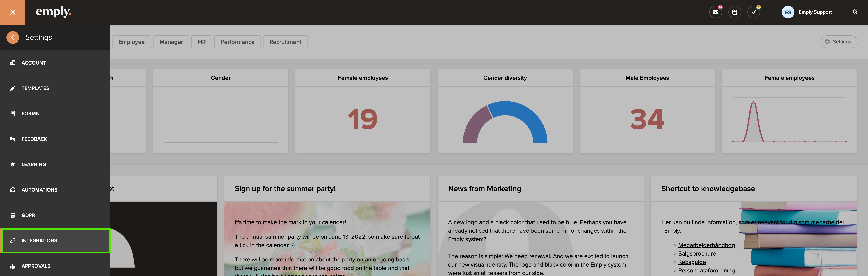Viewport: 868px width, 276px height.
Task: Click the dashboard Settings gear button
Action: 838,42
